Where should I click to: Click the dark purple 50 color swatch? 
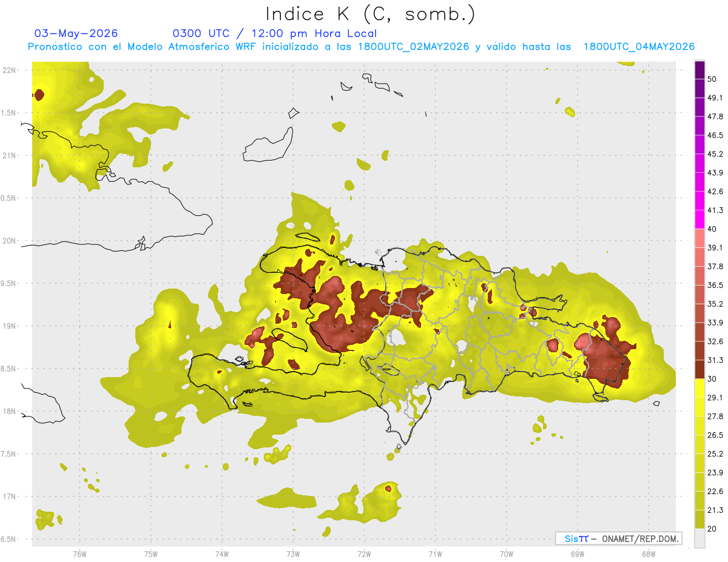(699, 70)
